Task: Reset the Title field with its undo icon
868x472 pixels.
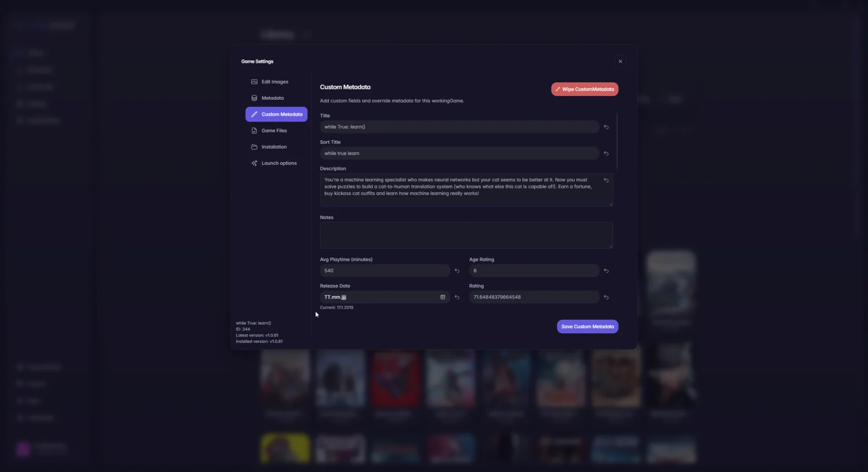Action: [x=606, y=127]
